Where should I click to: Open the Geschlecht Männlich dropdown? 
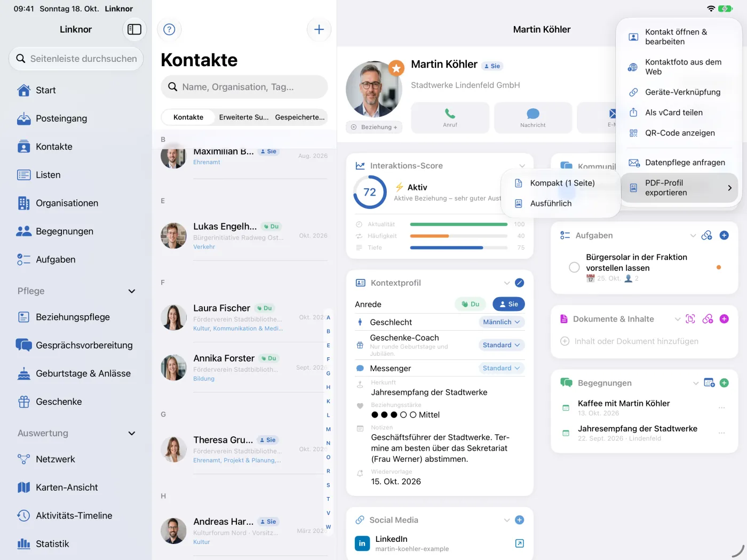point(502,322)
